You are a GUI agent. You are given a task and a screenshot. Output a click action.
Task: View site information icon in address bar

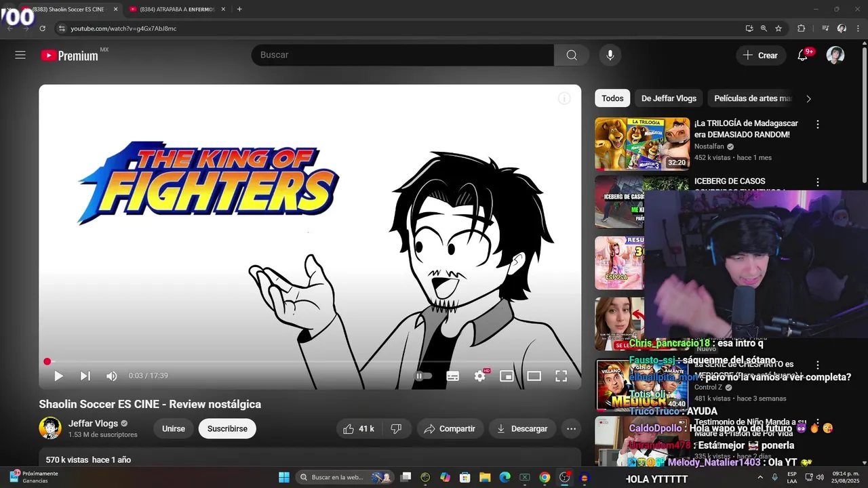pos(62,28)
